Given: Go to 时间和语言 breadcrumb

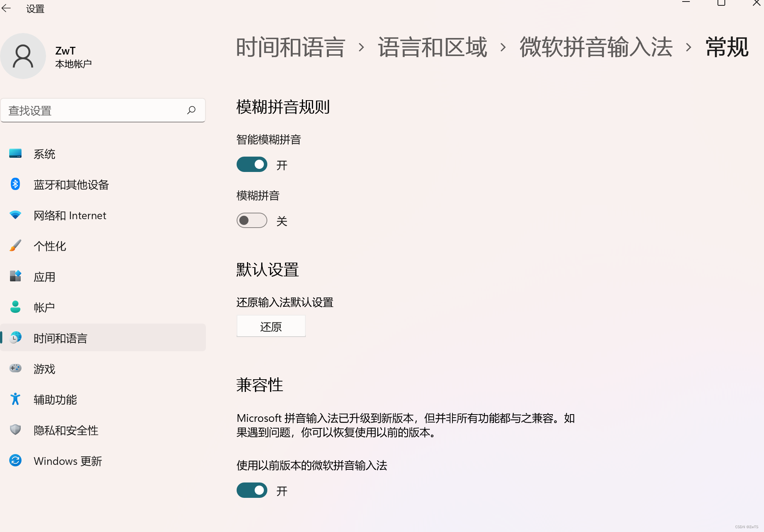Looking at the screenshot, I should pos(290,47).
